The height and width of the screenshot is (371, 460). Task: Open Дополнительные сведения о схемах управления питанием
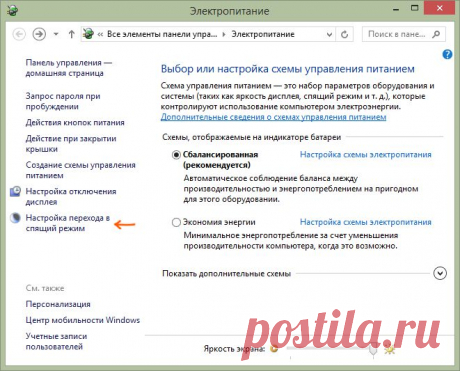click(273, 117)
